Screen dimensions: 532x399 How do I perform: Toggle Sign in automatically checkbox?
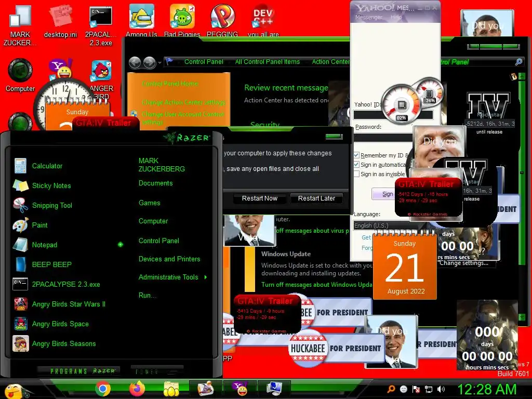tap(356, 165)
